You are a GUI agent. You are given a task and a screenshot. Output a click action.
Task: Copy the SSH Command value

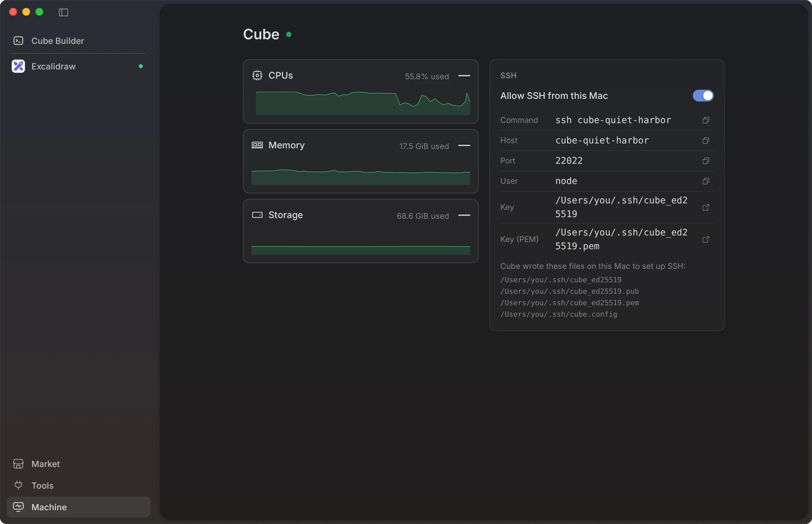coord(706,120)
